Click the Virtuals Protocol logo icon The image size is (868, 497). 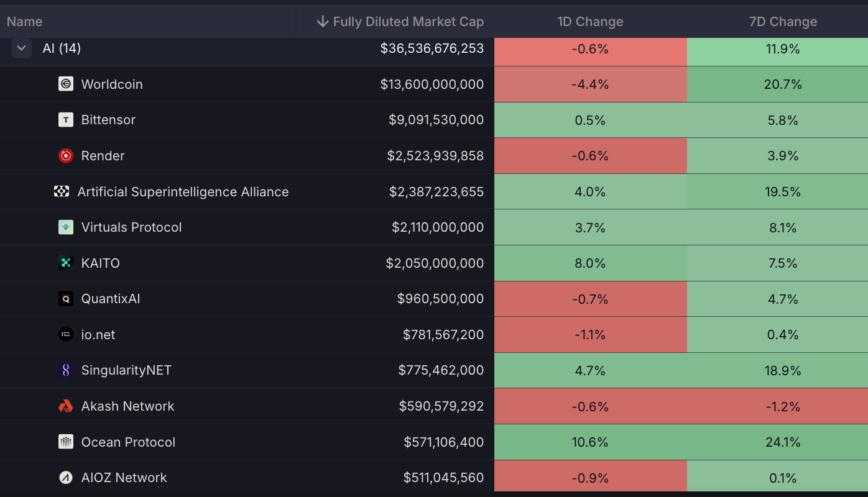[x=66, y=227]
